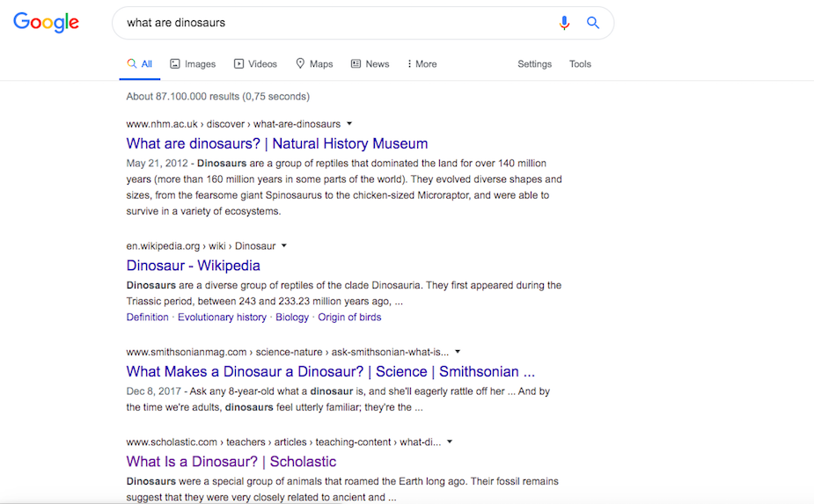Click the Google logo
The height and width of the screenshot is (504, 814).
47,22
